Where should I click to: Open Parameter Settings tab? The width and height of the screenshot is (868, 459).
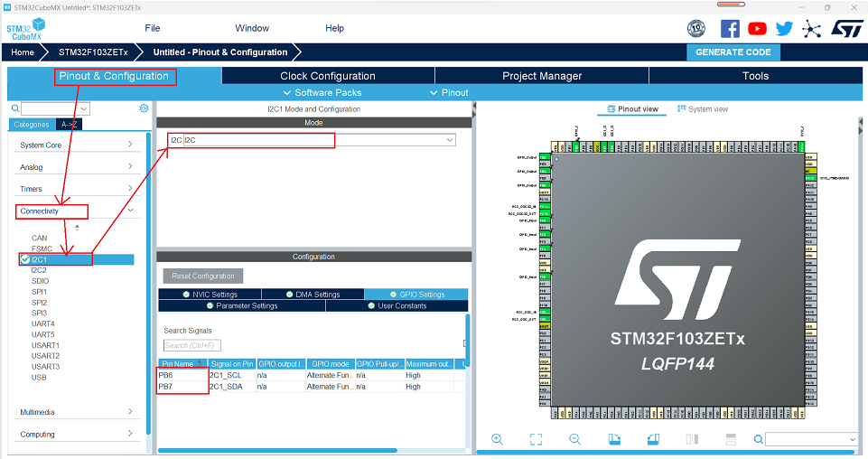tap(242, 305)
